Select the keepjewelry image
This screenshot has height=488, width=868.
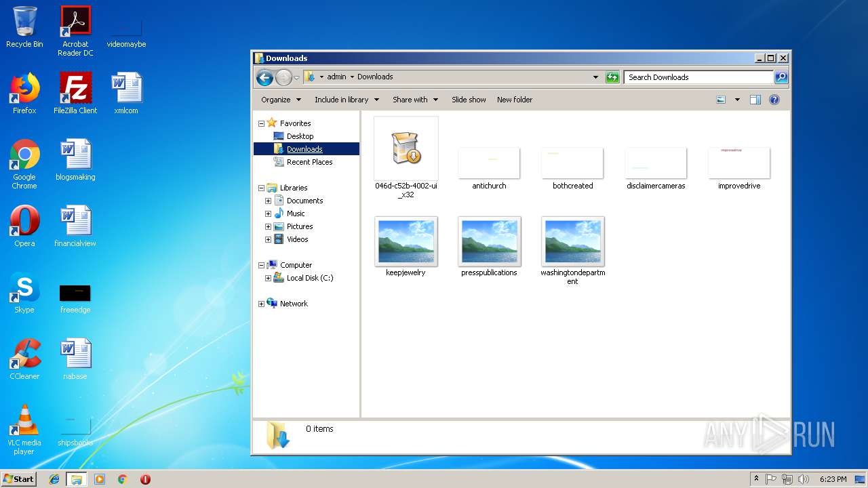[x=406, y=247]
